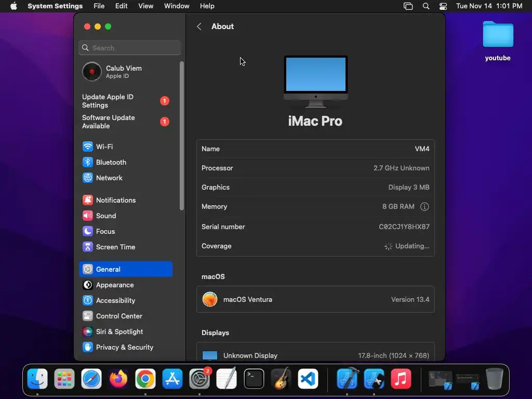Open the Trash in the Dock

(495, 379)
